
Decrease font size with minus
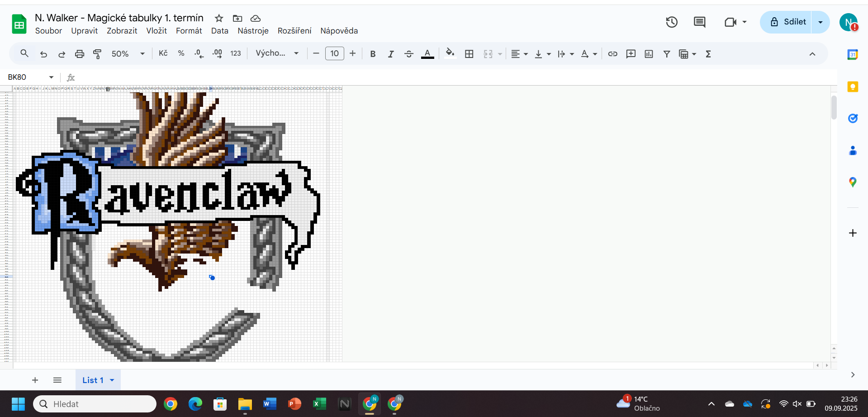point(316,53)
